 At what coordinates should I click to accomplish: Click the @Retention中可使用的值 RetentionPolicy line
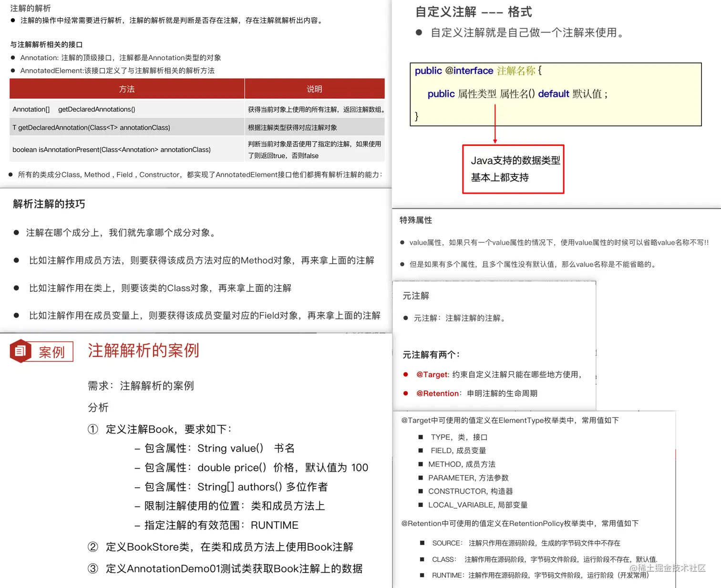click(x=520, y=523)
